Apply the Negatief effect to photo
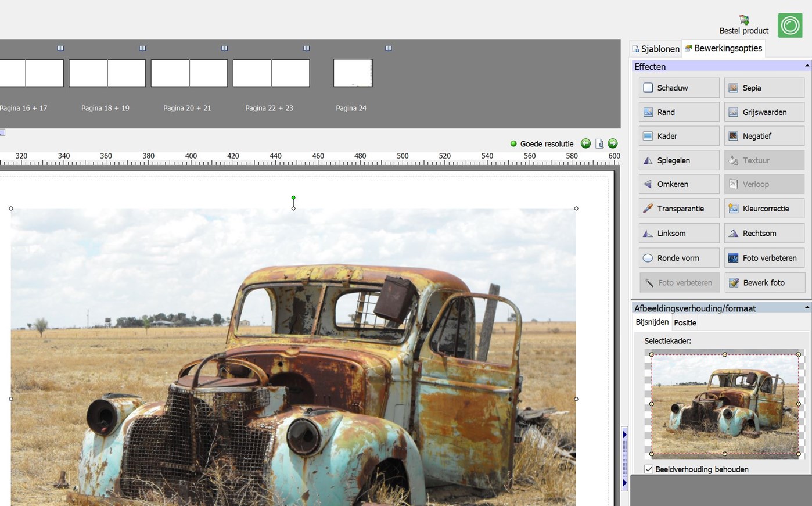 764,136
